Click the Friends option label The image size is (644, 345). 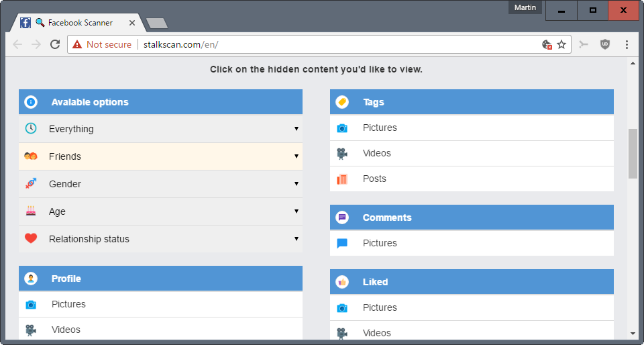click(x=65, y=156)
